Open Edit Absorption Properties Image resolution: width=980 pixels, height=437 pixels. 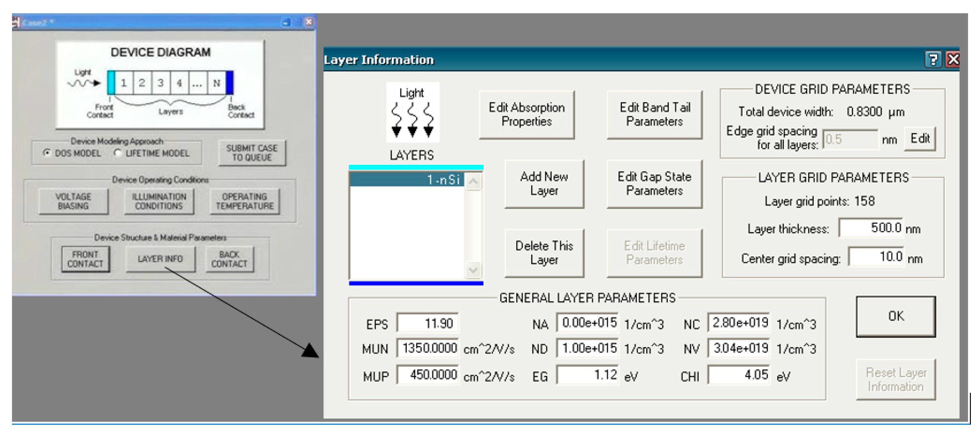click(526, 114)
